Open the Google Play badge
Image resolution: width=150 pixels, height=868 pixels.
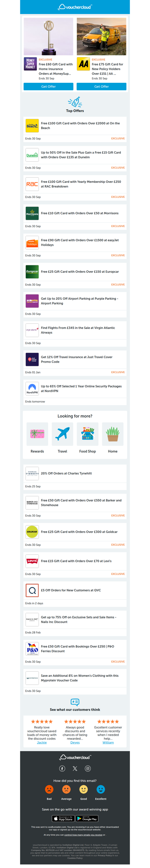point(87,819)
